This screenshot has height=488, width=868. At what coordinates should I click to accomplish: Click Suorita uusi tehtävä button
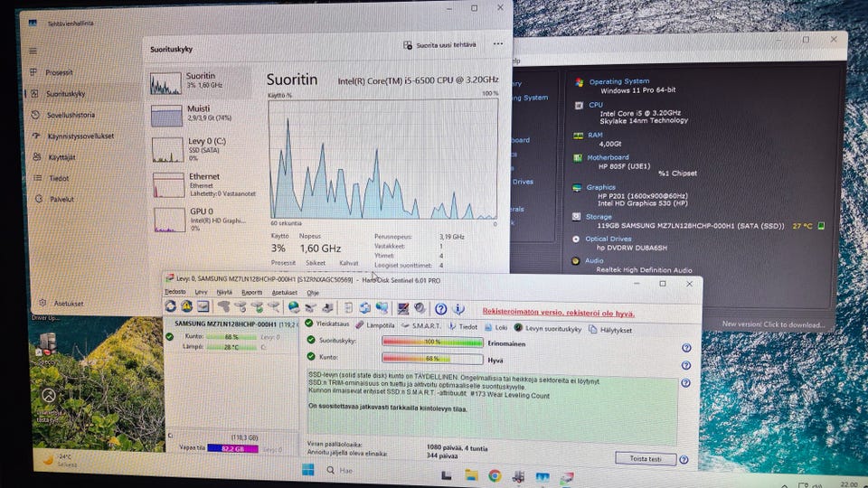[439, 45]
